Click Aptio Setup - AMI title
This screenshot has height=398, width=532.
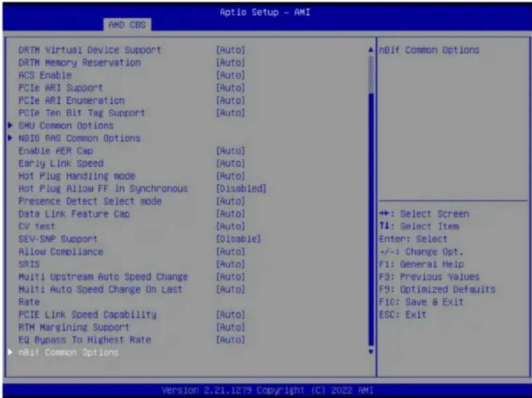tap(265, 12)
